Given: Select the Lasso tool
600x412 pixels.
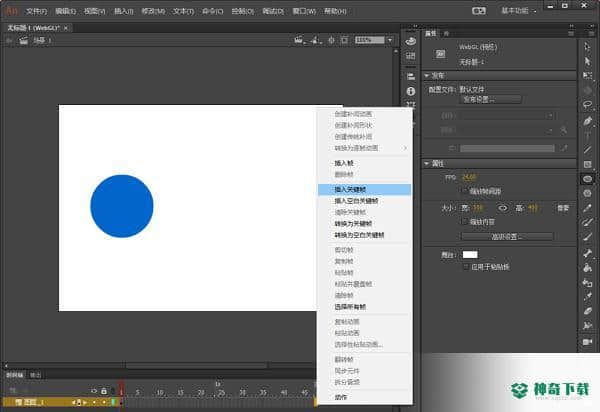Looking at the screenshot, I should click(587, 105).
